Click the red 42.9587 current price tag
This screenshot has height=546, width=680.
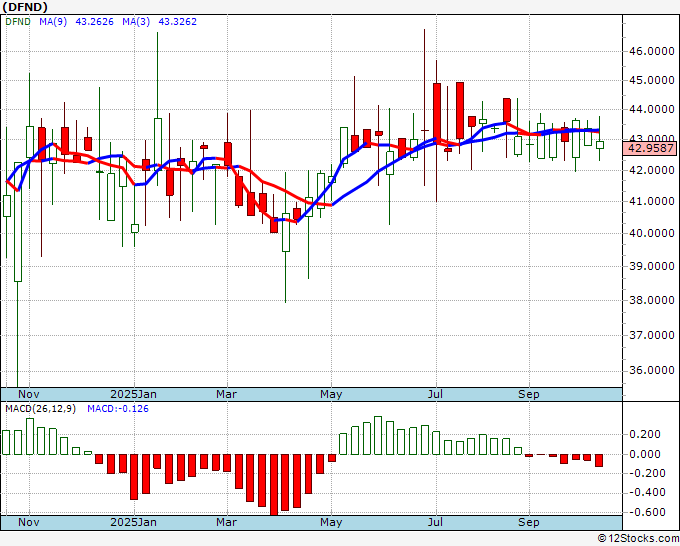pos(649,148)
